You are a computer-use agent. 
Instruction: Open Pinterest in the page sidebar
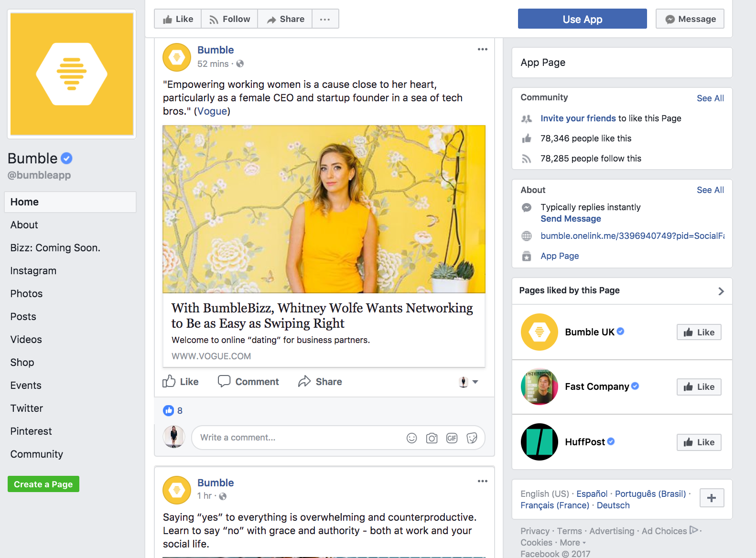31,431
